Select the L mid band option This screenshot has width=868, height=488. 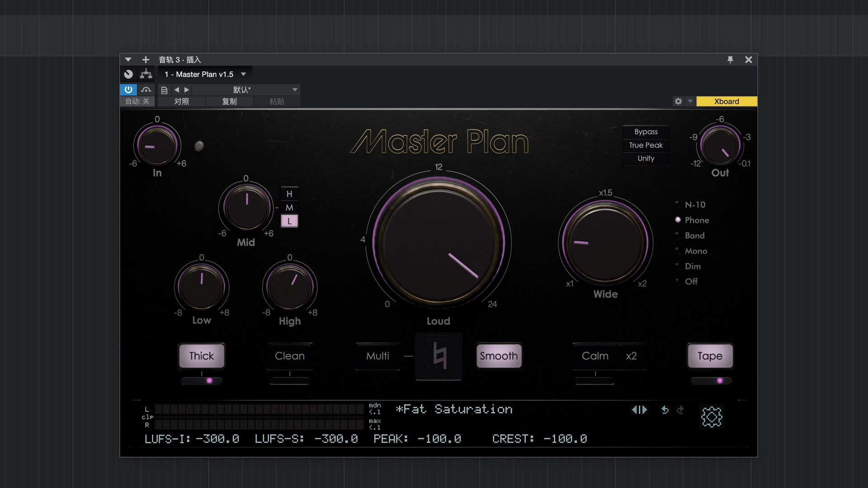coord(289,221)
